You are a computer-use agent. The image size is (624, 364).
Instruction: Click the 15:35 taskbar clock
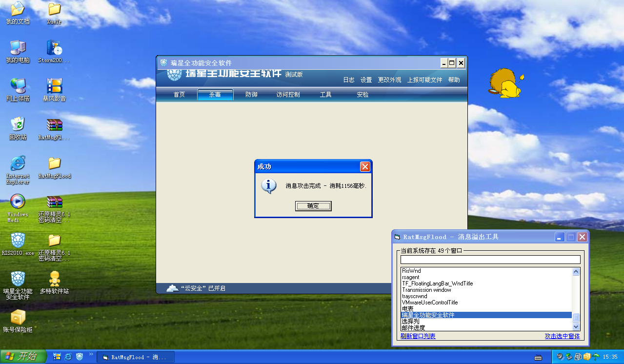click(x=610, y=357)
